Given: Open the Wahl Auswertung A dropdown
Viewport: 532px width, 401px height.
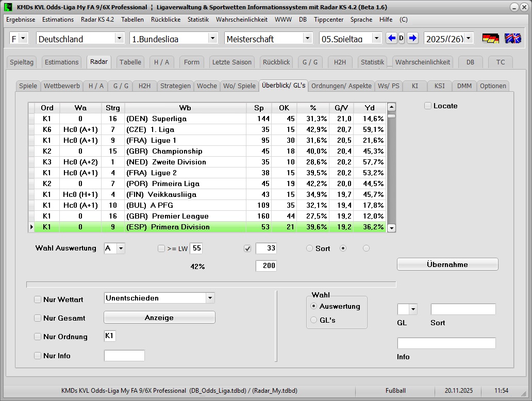Looking at the screenshot, I should [121, 248].
